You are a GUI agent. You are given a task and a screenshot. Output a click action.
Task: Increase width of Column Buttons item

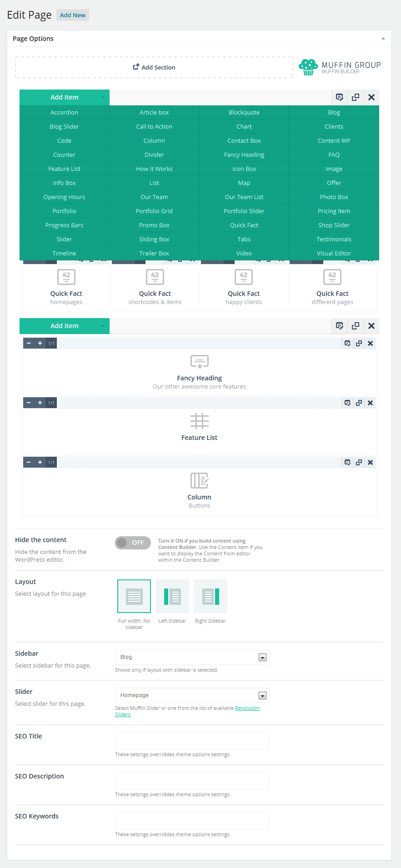40,462
